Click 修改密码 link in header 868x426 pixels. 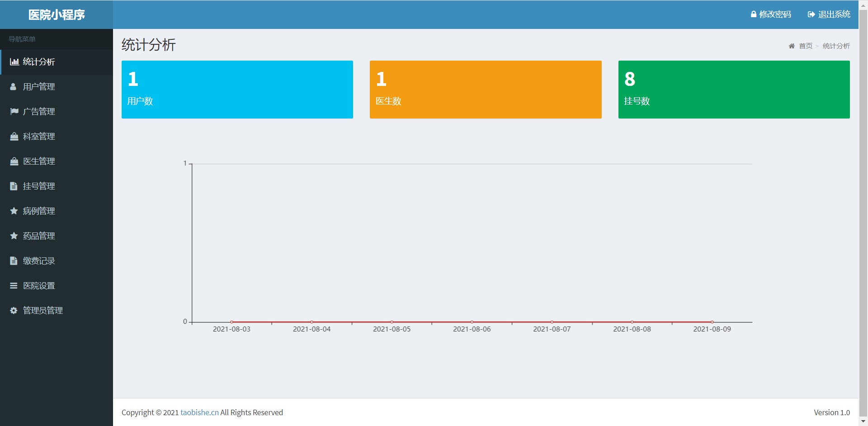point(771,14)
